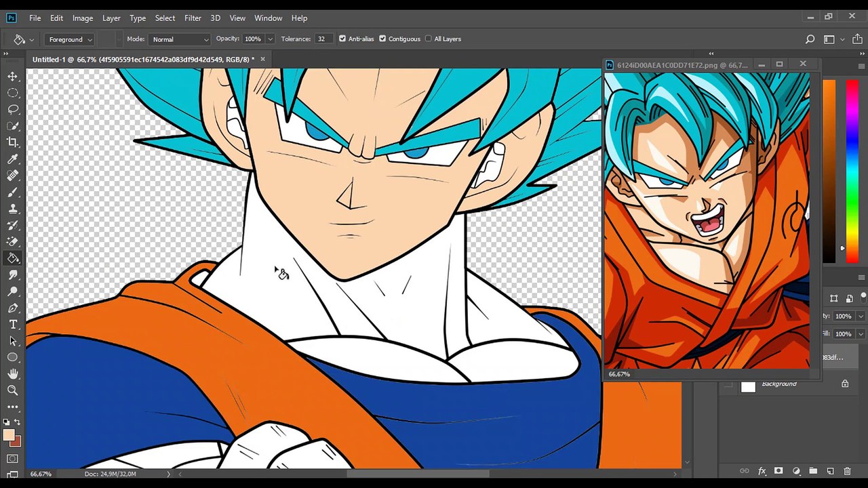
Task: Uncheck the Contiguous checkbox
Action: point(382,39)
